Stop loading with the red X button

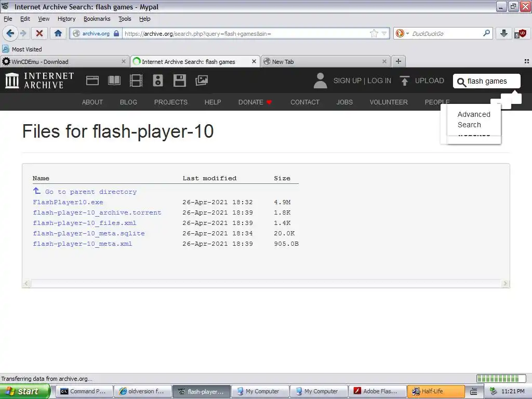coord(39,33)
